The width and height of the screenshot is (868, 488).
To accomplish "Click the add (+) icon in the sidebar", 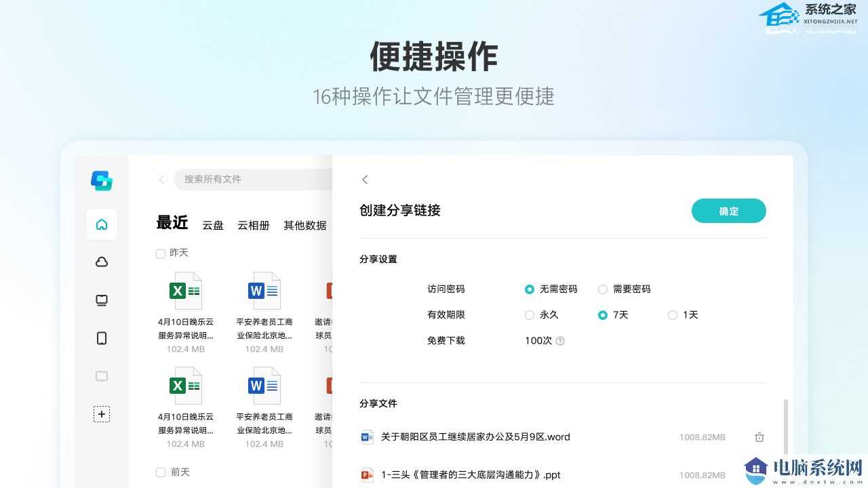I will tap(102, 414).
